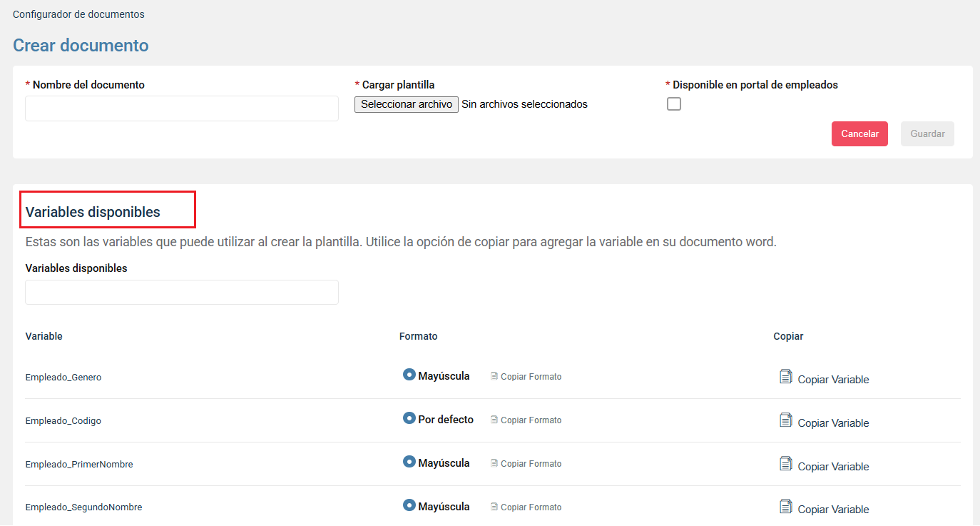Screen dimensions: 980x526
Task: Click the Empleado_SegundoNombre variable name
Action: 83,507
